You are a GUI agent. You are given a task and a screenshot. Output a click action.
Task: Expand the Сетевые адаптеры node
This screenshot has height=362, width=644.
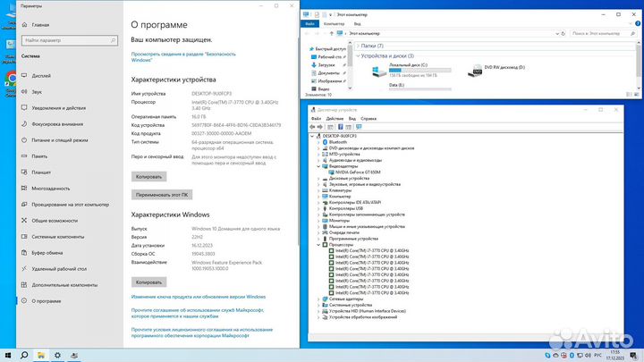pyautogui.click(x=318, y=299)
